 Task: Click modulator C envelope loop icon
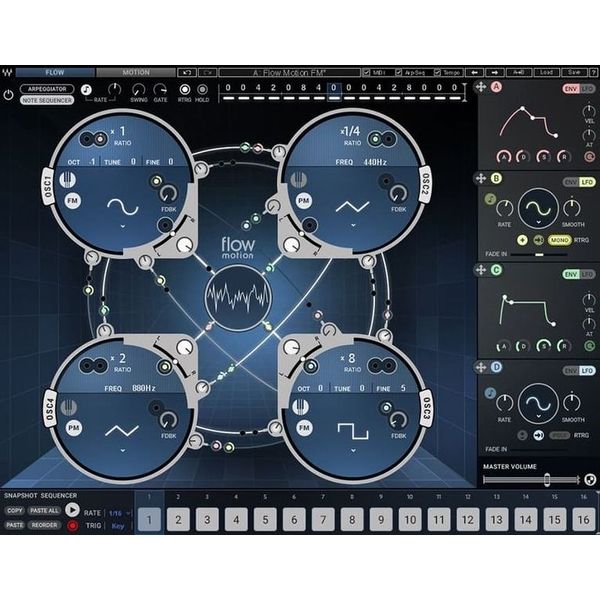coord(589,346)
